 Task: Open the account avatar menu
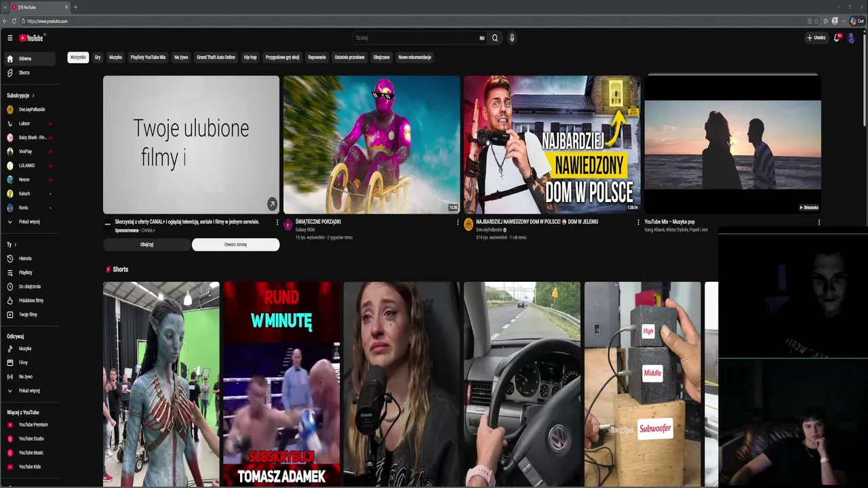coord(851,38)
